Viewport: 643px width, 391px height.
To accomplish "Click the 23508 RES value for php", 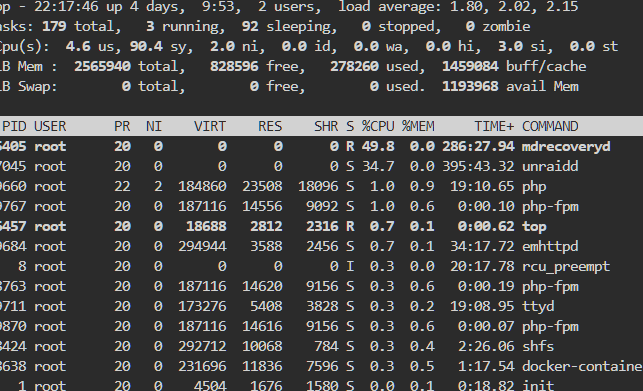I will [x=262, y=186].
